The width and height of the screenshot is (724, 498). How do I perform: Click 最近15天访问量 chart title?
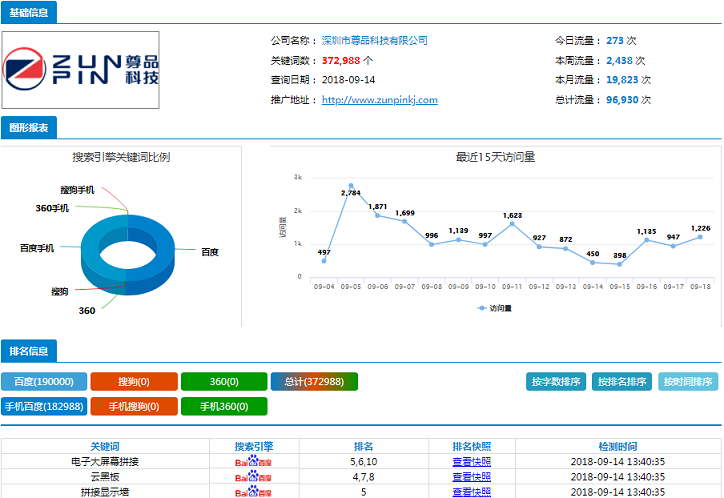click(x=495, y=157)
